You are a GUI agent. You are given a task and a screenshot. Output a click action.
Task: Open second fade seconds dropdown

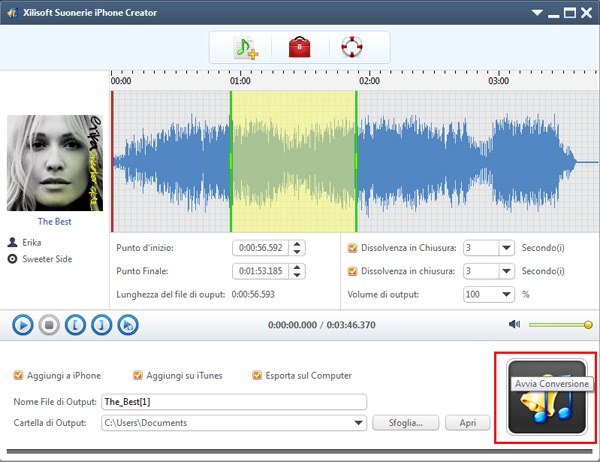pyautogui.click(x=506, y=271)
